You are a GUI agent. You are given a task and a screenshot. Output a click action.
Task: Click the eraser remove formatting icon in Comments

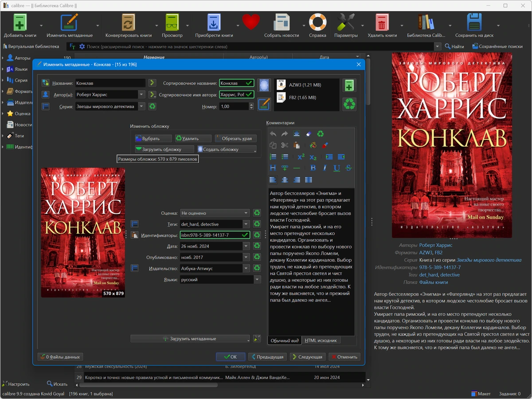309,134
